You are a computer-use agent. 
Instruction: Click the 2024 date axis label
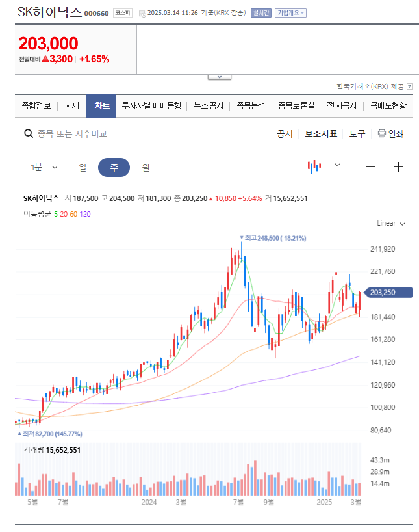click(149, 502)
